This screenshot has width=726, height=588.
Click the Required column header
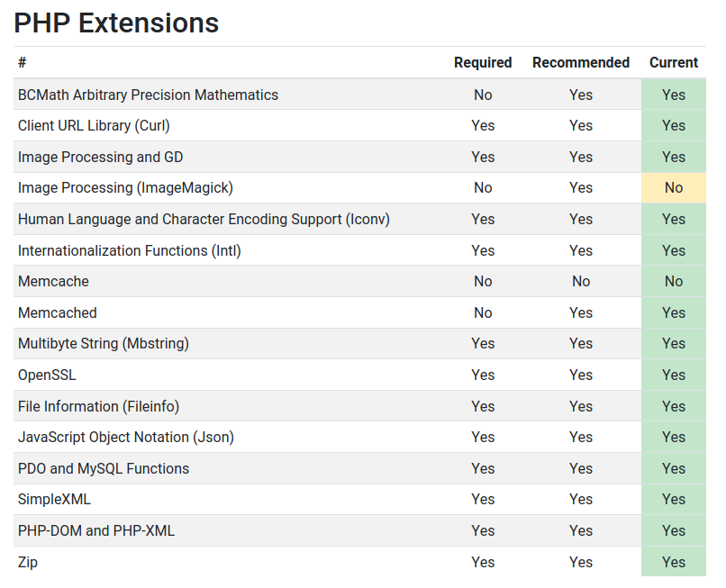(482, 63)
